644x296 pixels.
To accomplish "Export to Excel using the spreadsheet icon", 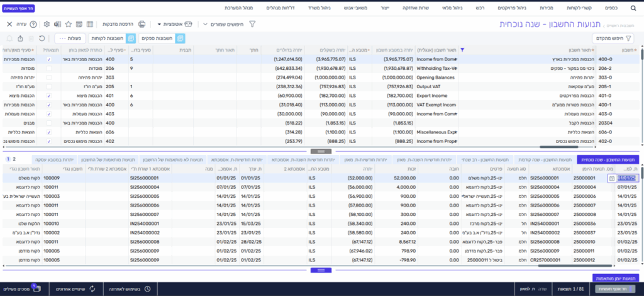I will [x=57, y=25].
